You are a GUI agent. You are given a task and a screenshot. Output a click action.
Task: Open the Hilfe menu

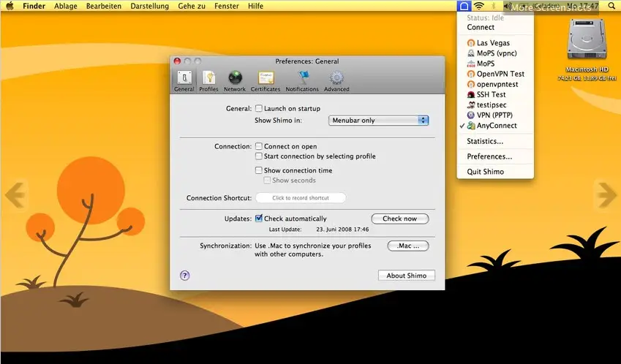pos(255,6)
